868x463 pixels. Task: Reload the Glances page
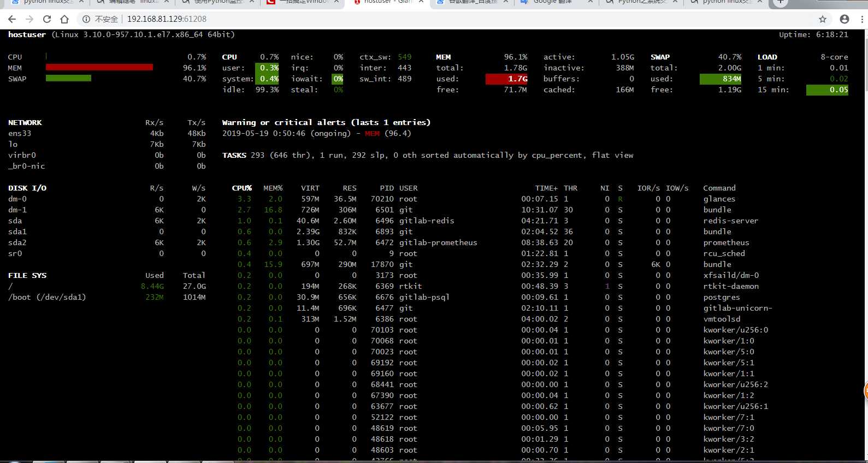click(47, 19)
